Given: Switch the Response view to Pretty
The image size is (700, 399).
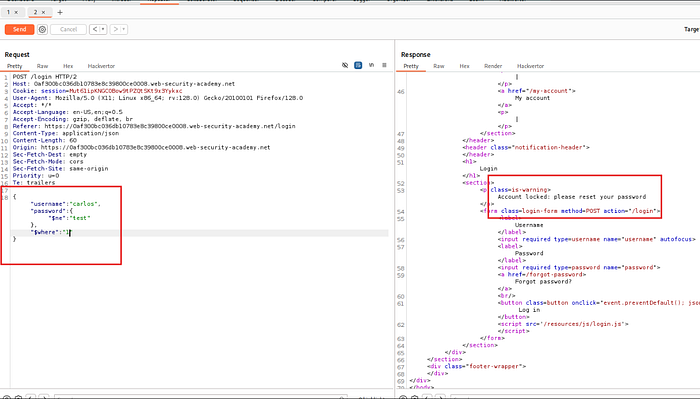Looking at the screenshot, I should tap(411, 66).
